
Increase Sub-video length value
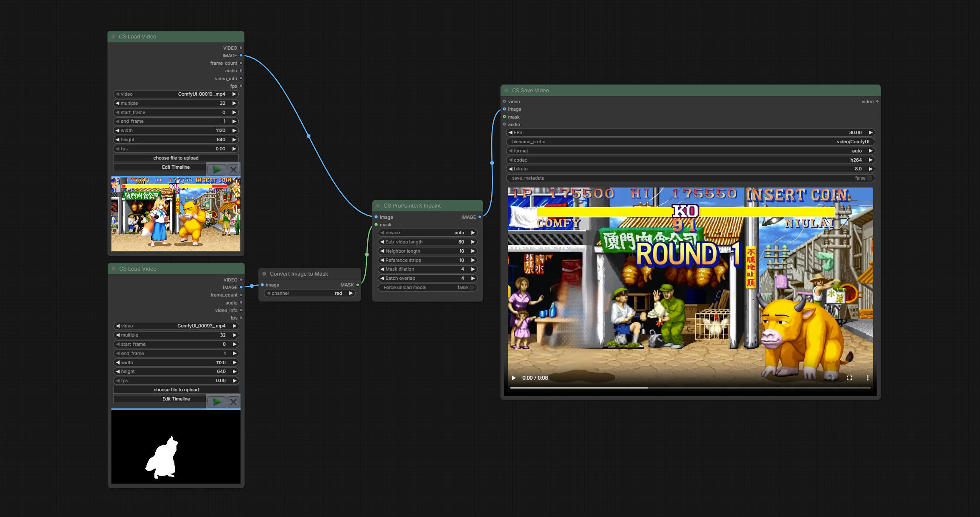point(473,242)
